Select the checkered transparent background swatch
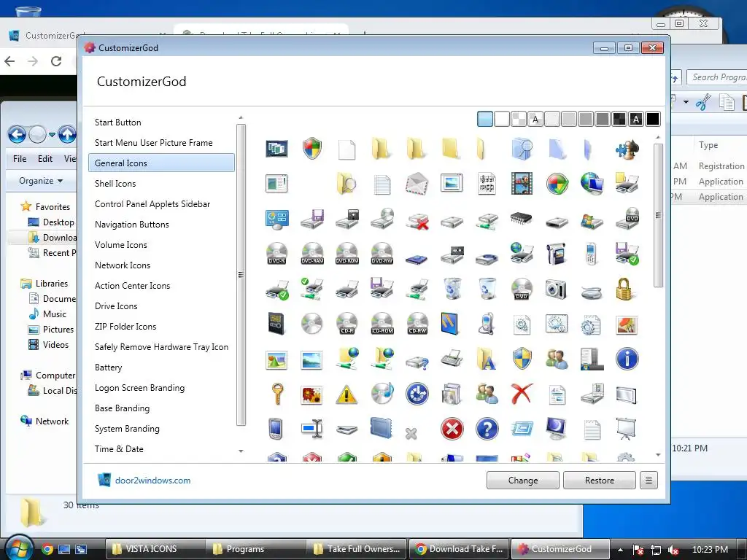 tap(519, 119)
